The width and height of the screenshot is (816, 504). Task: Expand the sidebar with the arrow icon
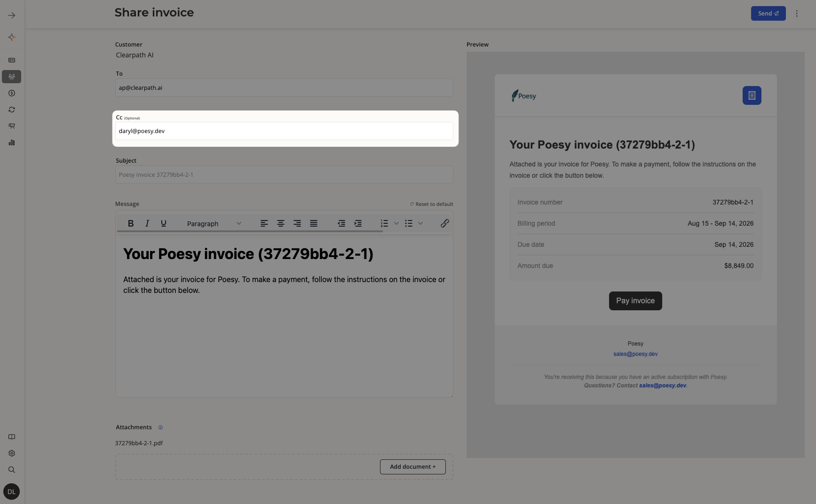tap(12, 16)
